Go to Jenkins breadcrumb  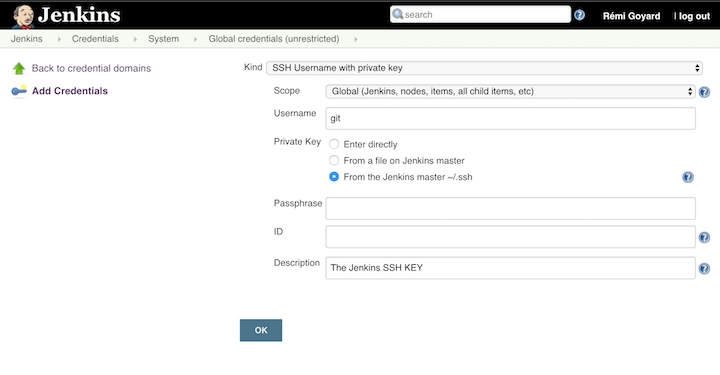click(27, 39)
